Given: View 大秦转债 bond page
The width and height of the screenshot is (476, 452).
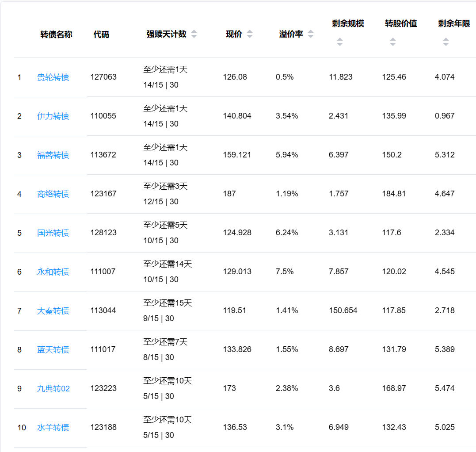Looking at the screenshot, I should click(53, 311).
